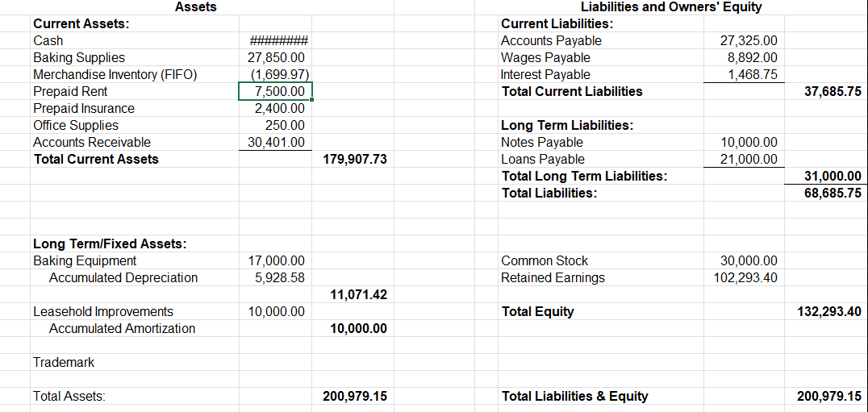Click the 10,000.00 Notes Payable value
Viewport: 868px width, 412px height.
point(749,142)
